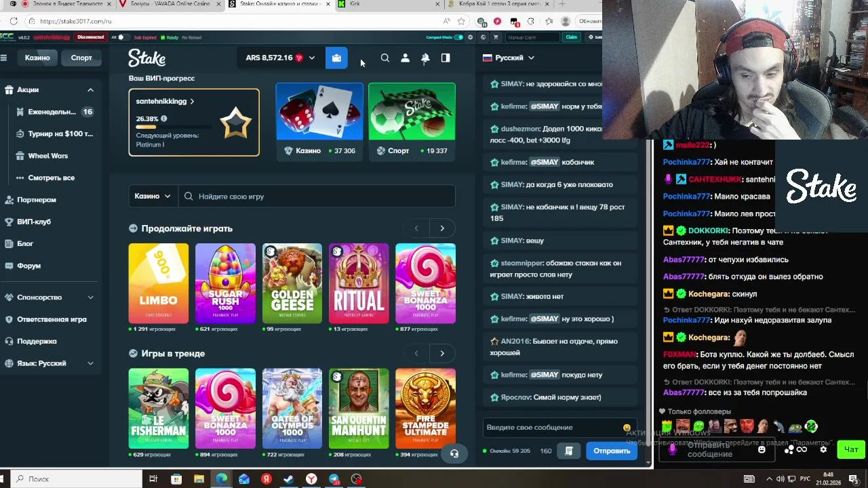Open chat rules document button
This screenshot has height=488, width=868.
[569, 451]
